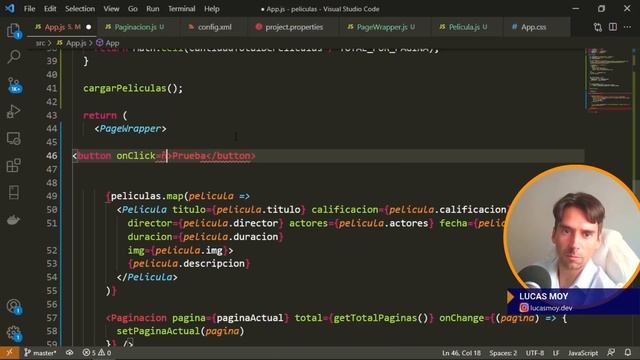Click the return keyword on line 43
The image size is (640, 360).
click(x=100, y=116)
